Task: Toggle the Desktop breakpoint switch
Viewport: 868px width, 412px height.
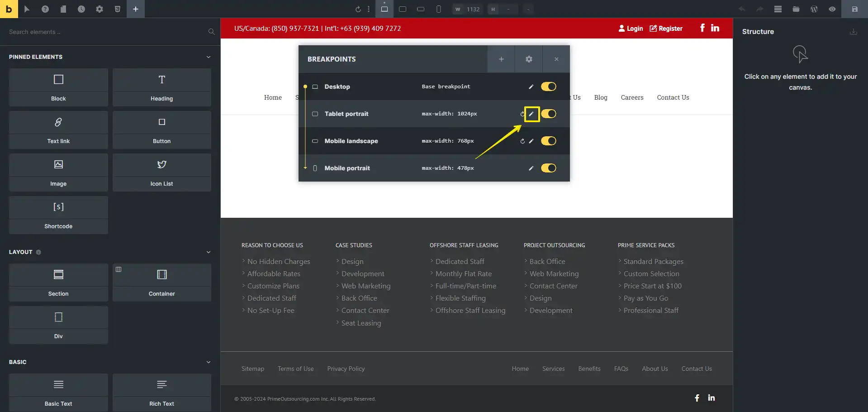Action: [x=549, y=86]
